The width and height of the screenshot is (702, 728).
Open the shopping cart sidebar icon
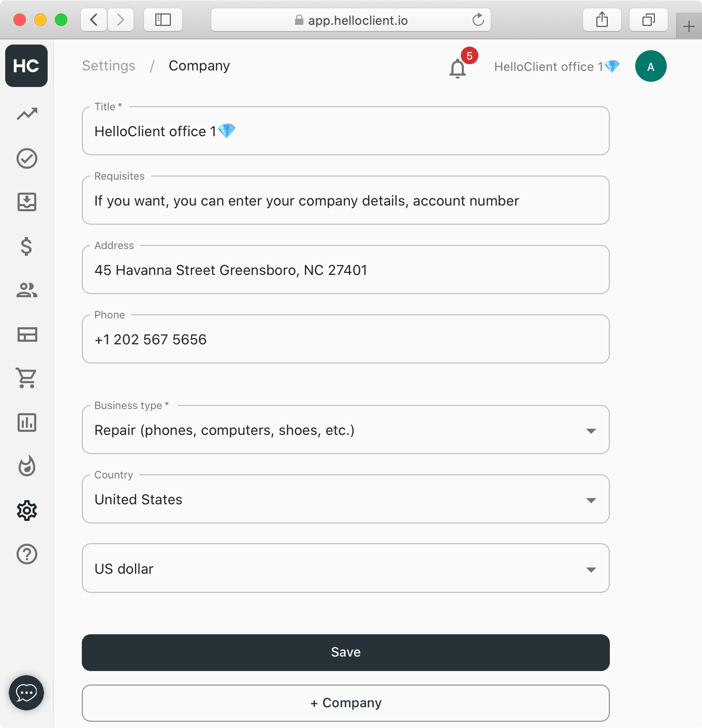point(27,378)
